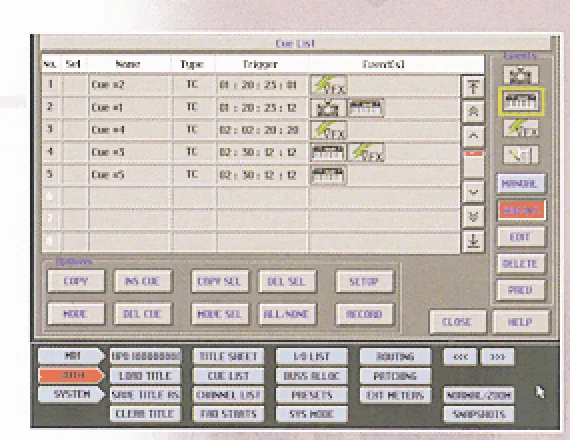Choose the VFX lightning event in Events panel
The height and width of the screenshot is (440, 570).
pyautogui.click(x=521, y=128)
